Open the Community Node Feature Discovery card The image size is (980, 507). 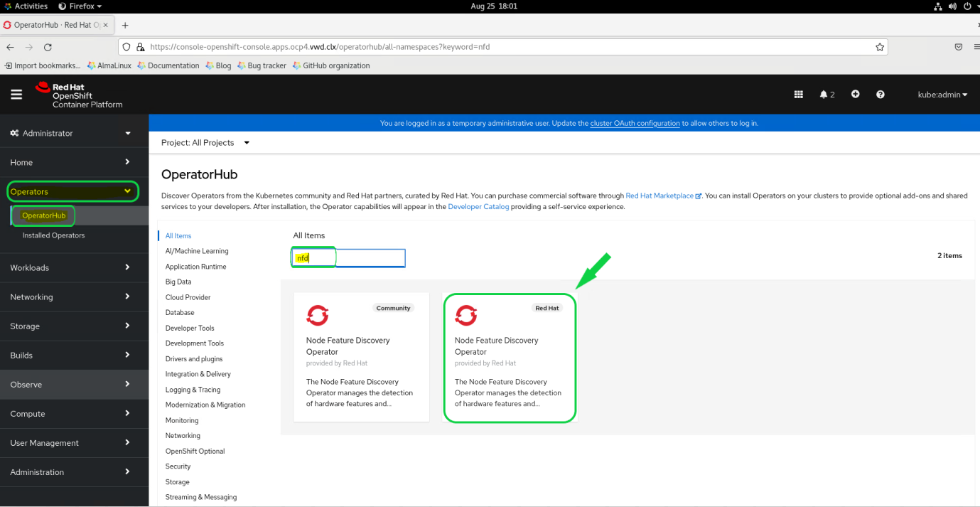pos(361,357)
